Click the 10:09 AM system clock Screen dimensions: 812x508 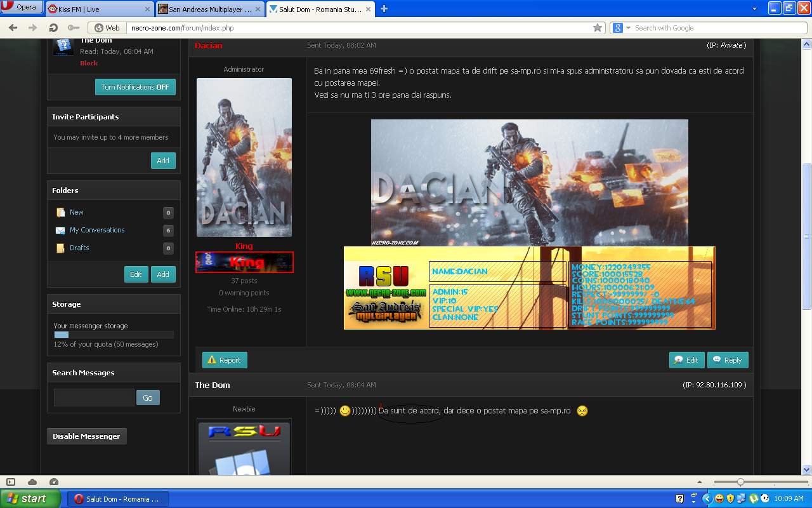tap(790, 498)
